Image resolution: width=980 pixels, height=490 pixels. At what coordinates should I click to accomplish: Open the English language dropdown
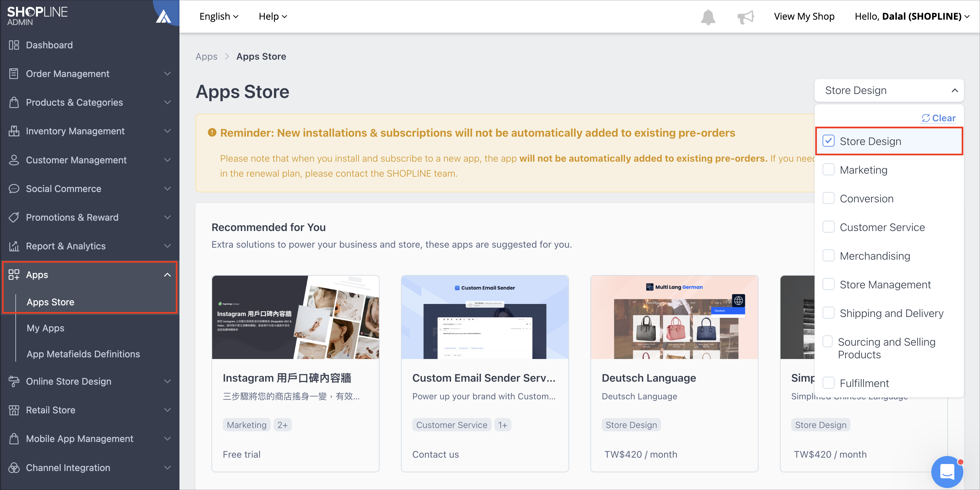(219, 16)
